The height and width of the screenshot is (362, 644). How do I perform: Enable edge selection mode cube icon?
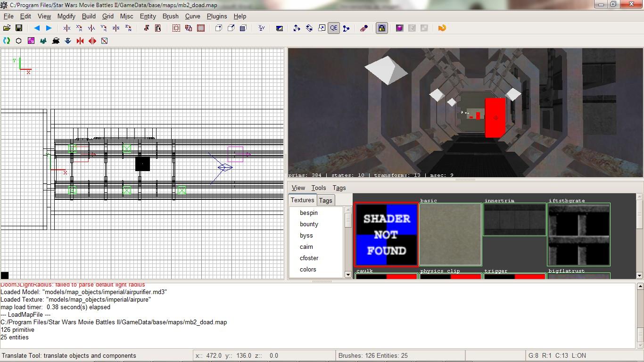click(x=231, y=28)
